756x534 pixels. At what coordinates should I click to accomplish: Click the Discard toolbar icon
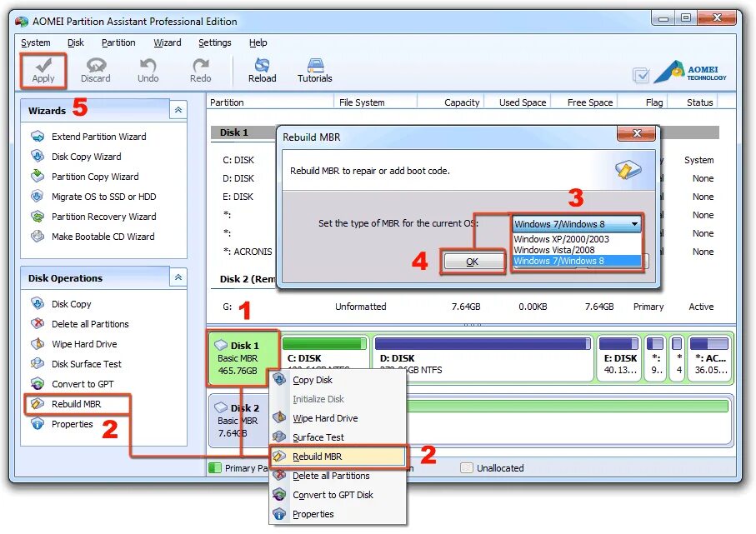coord(96,71)
